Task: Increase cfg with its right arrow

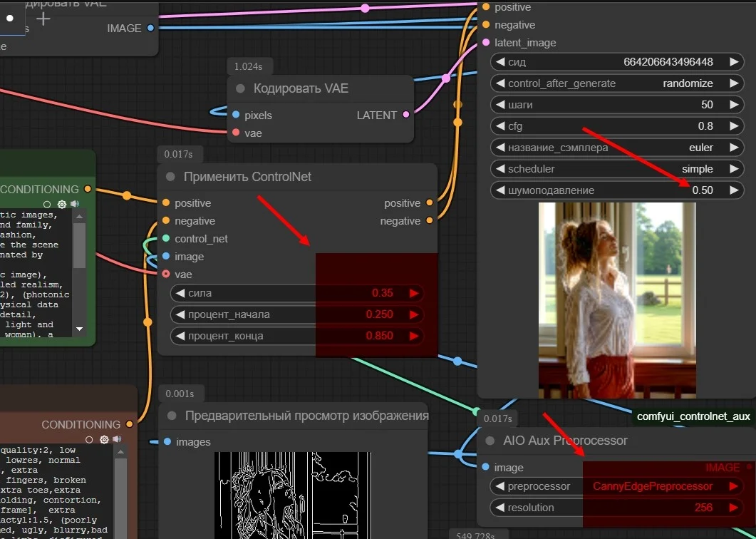Action: (734, 126)
